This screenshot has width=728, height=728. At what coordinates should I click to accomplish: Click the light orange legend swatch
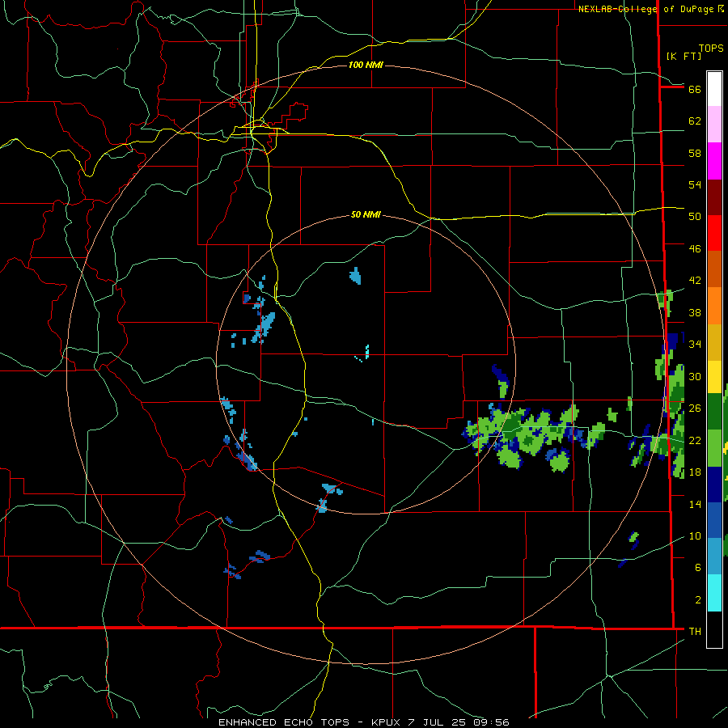coord(714,306)
